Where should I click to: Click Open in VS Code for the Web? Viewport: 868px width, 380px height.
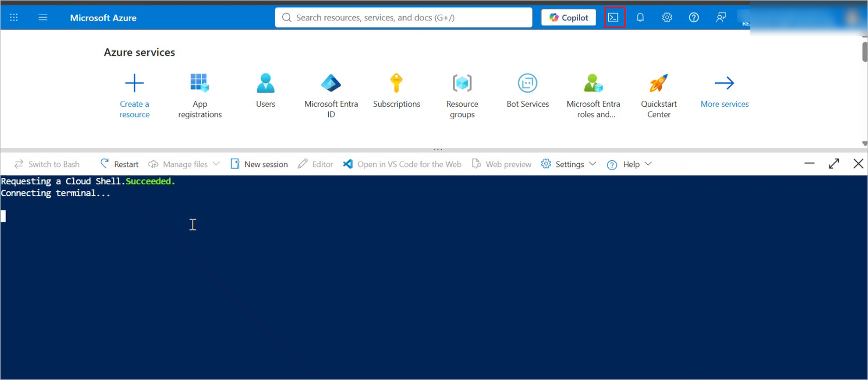[x=403, y=164]
